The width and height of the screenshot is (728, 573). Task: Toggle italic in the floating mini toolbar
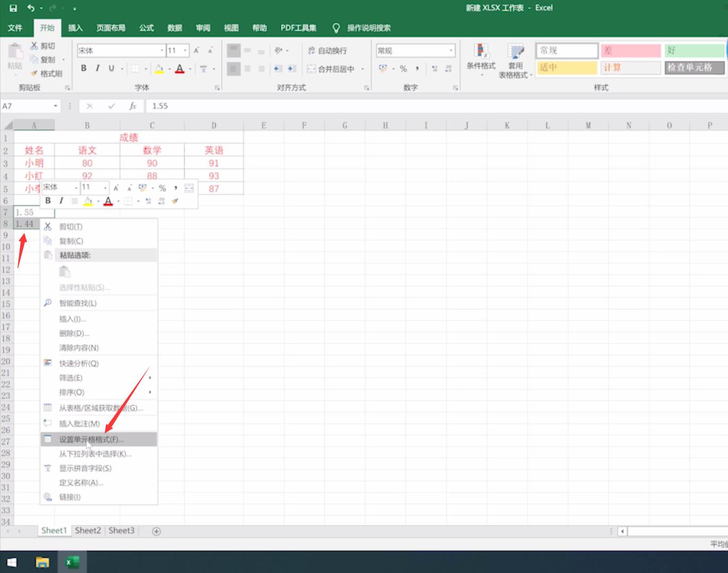pos(61,201)
